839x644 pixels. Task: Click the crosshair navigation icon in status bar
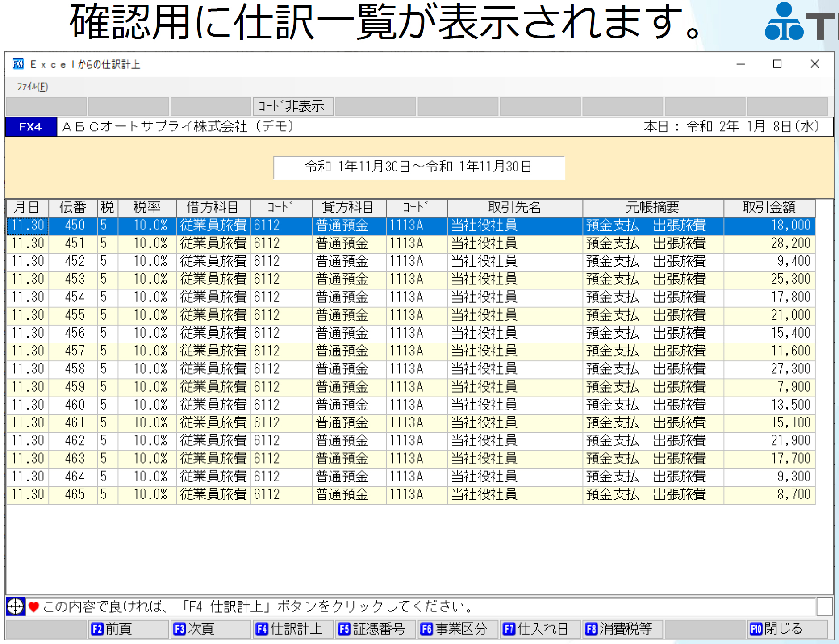click(x=15, y=606)
